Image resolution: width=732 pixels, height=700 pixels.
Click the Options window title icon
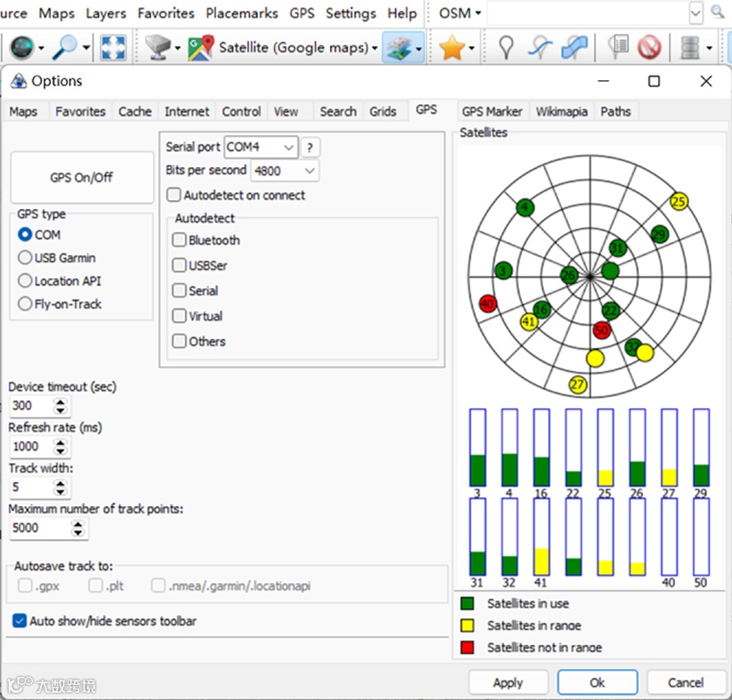tap(19, 81)
